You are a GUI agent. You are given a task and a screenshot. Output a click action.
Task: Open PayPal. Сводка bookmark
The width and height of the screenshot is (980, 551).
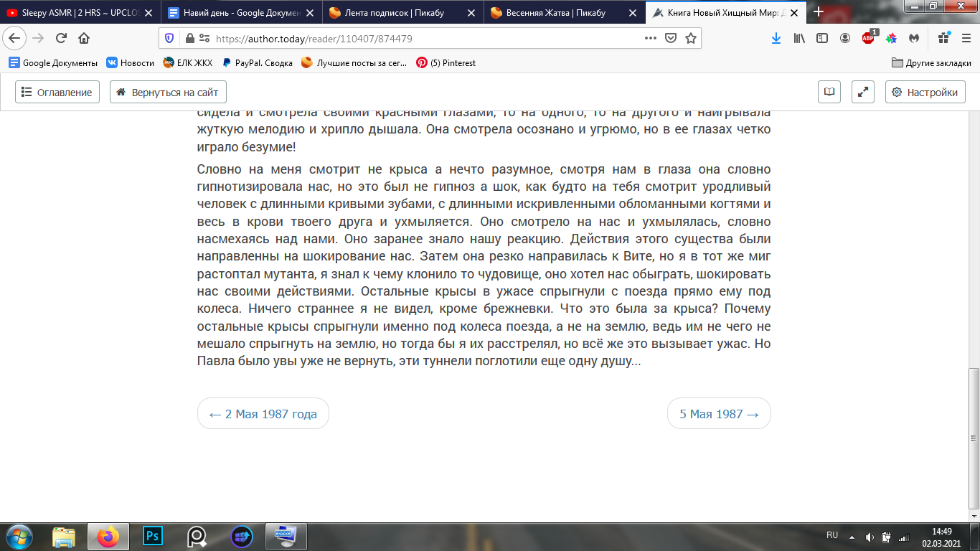click(257, 63)
